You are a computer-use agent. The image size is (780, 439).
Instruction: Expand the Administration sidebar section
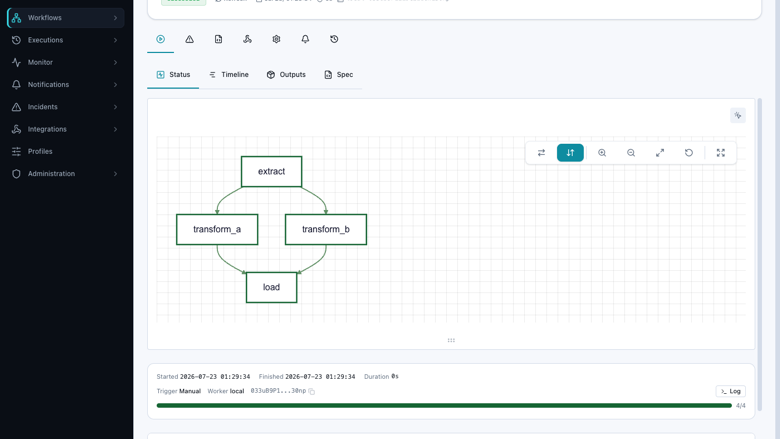66,174
